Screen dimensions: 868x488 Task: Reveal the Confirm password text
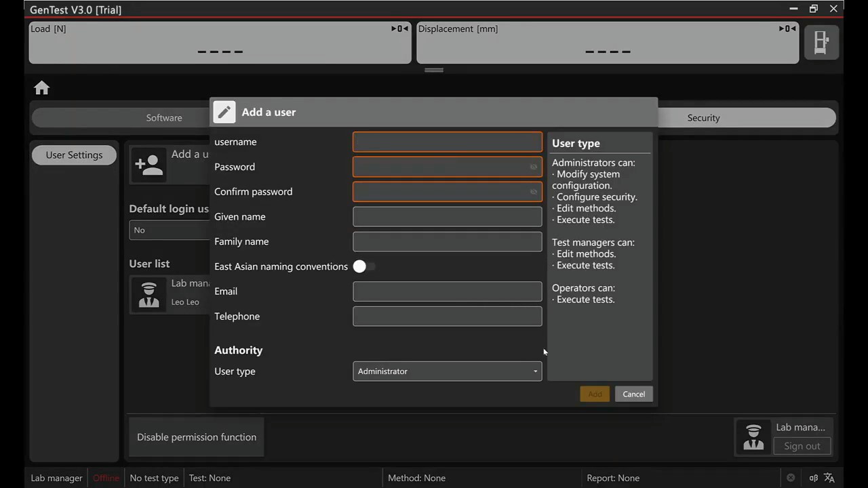[x=533, y=192]
